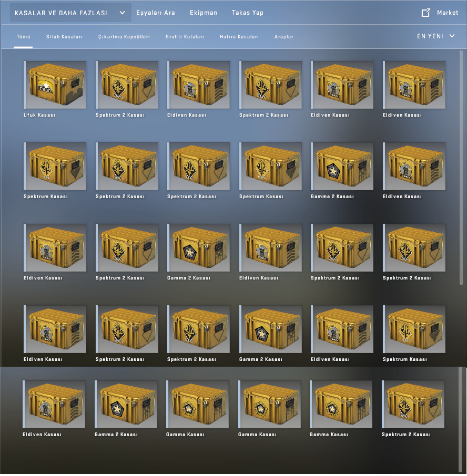Switch to the Çıkartma Kapsülleri tab
The width and height of the screenshot is (467, 476).
(124, 37)
